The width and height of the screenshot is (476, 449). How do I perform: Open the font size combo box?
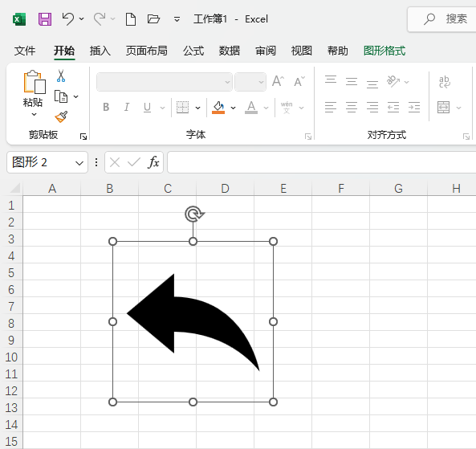point(250,82)
